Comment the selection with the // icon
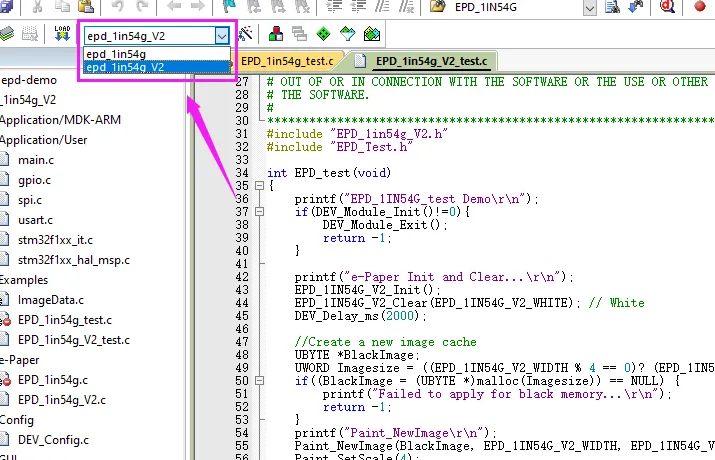The height and width of the screenshot is (460, 715). (382, 6)
